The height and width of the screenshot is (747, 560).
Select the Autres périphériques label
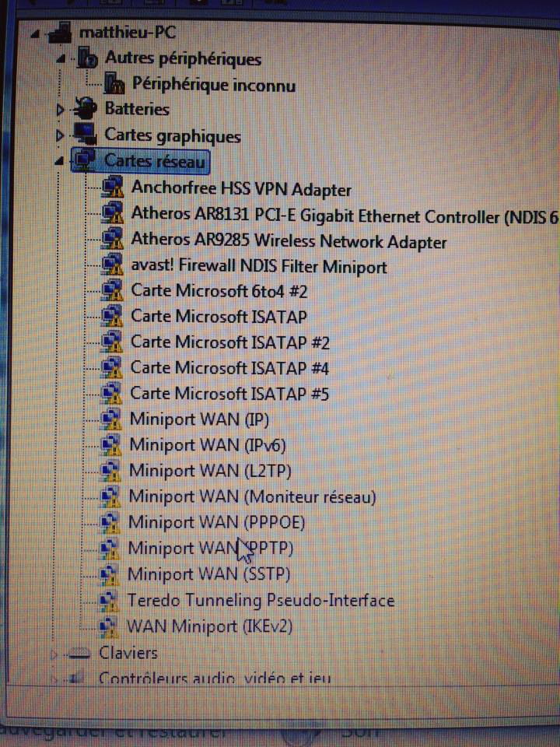click(183, 59)
